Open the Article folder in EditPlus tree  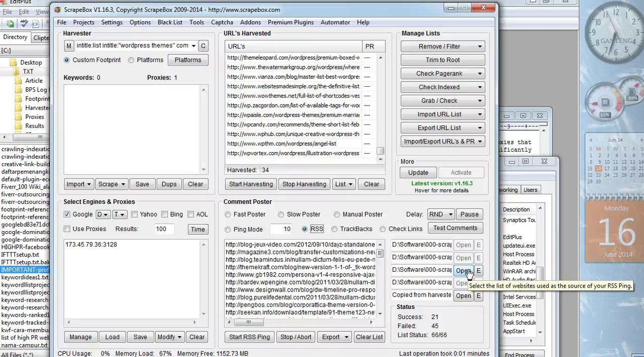[x=34, y=80]
